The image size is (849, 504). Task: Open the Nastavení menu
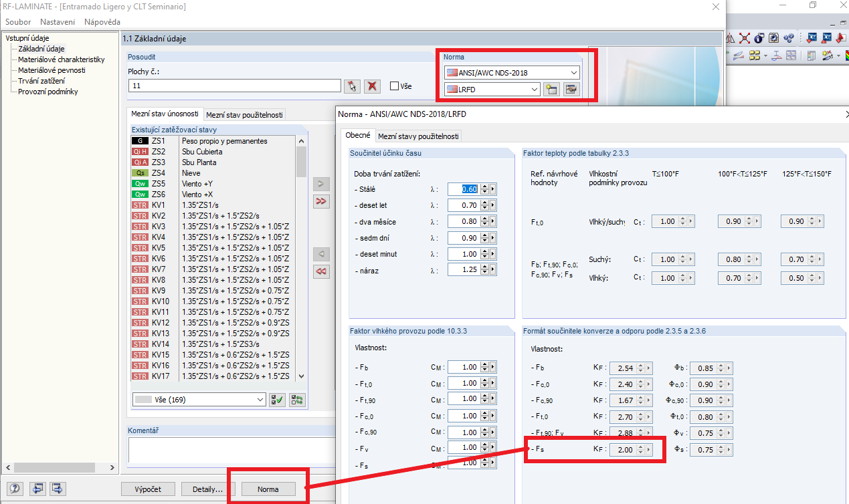click(x=58, y=22)
